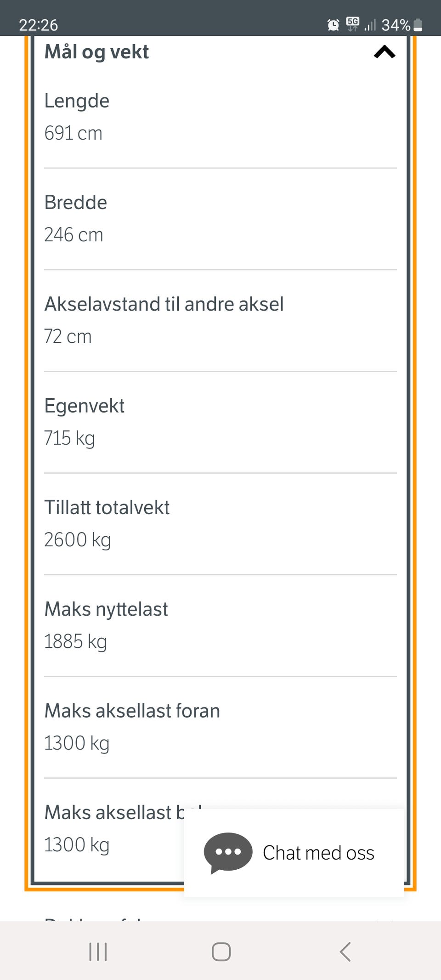Image resolution: width=441 pixels, height=980 pixels.
Task: Tap the 22:26 clock in status bar
Action: coord(39,25)
